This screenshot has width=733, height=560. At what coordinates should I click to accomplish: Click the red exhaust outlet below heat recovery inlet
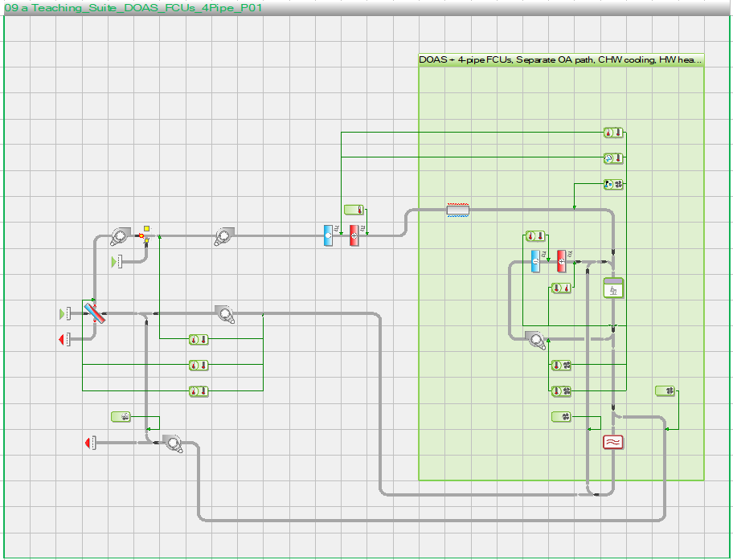coord(65,339)
